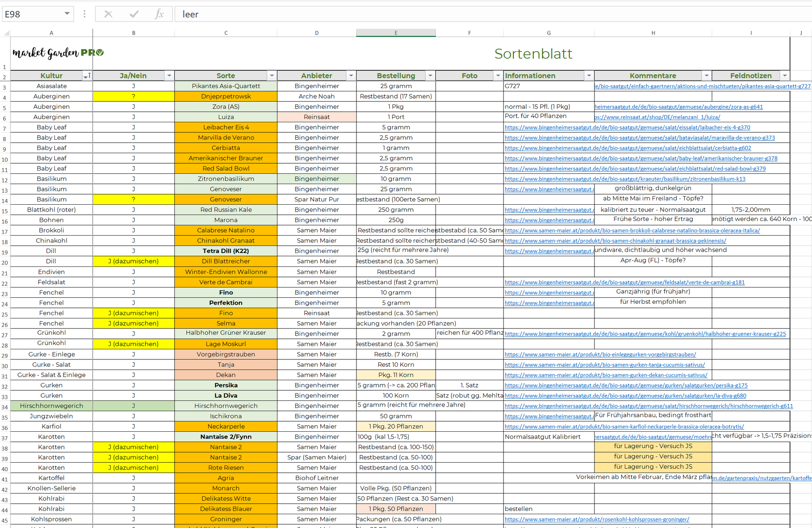This screenshot has width=812, height=528.
Task: Select the yellow question mark cell for Dnjeprpetrowsk
Action: click(134, 96)
